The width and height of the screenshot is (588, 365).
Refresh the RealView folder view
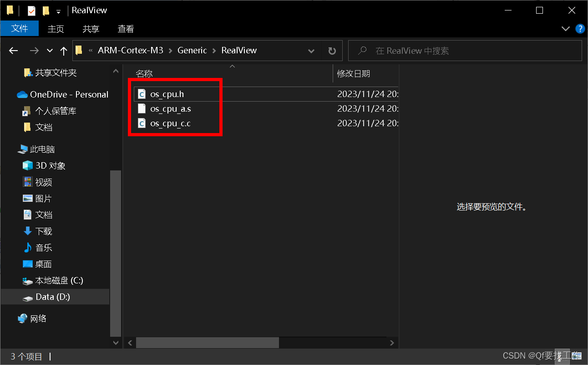click(x=332, y=51)
